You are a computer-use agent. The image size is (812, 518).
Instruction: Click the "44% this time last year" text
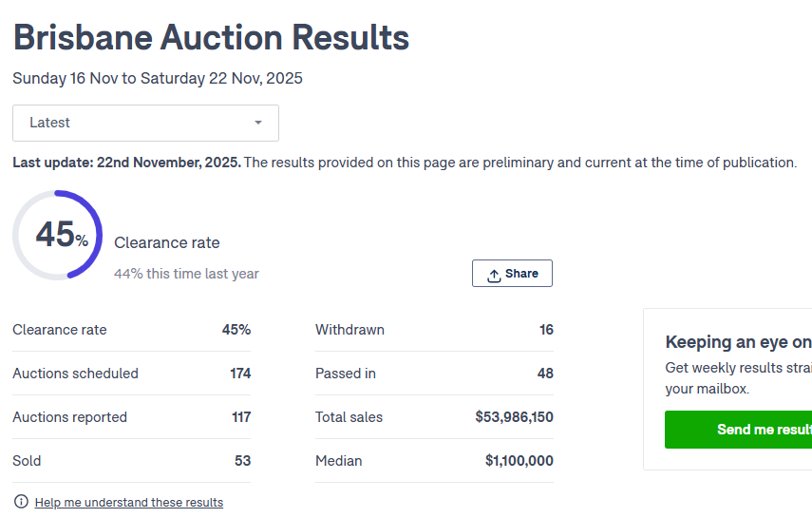point(186,274)
